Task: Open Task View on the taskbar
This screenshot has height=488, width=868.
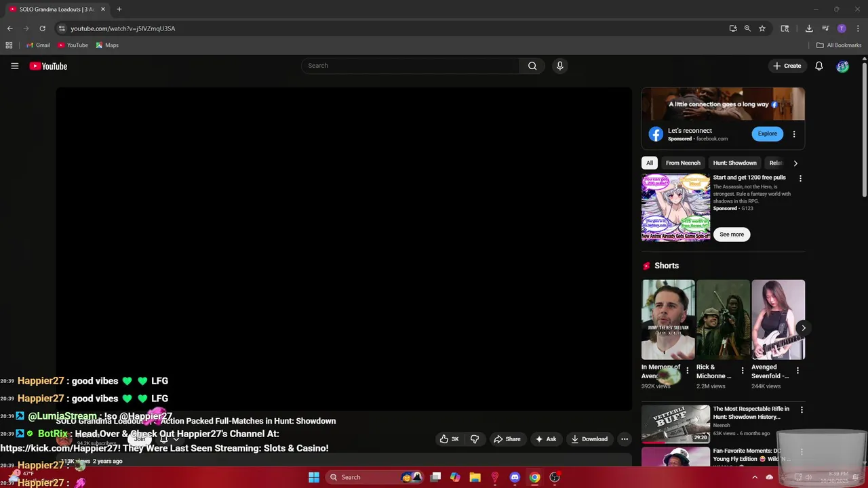Action: coord(435,477)
